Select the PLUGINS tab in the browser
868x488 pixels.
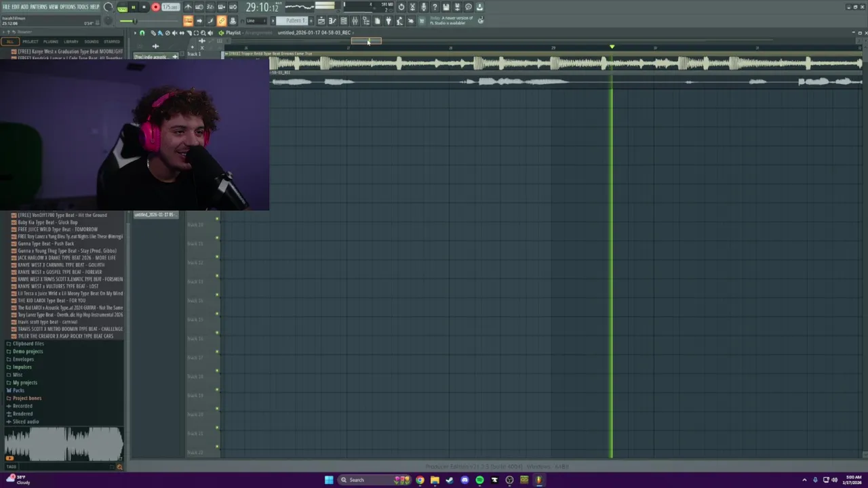point(51,41)
